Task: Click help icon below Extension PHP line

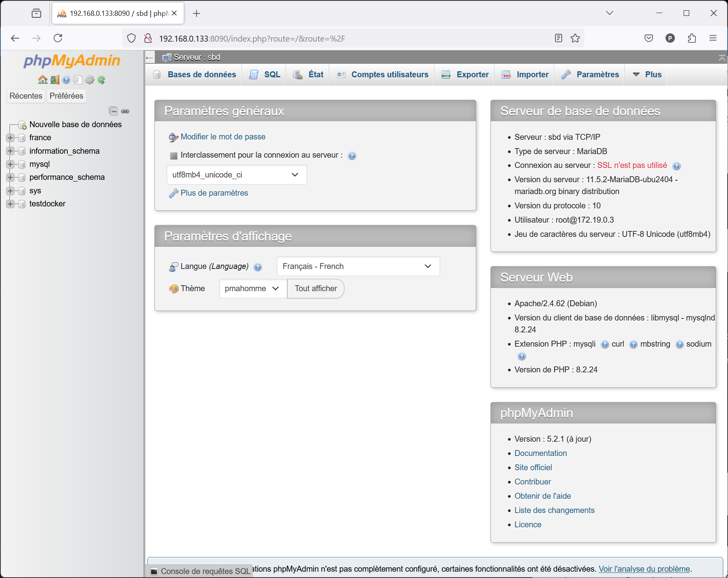Action: coord(522,357)
